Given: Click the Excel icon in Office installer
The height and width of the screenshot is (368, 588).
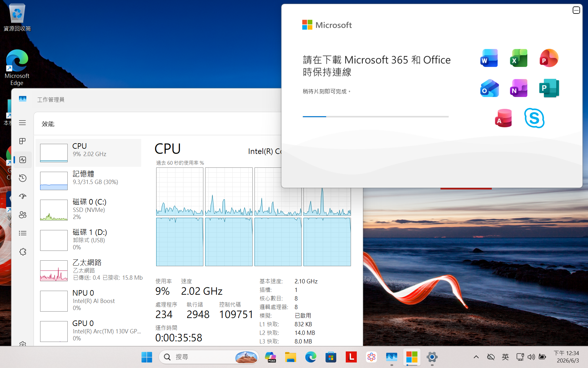Looking at the screenshot, I should 518,58.
